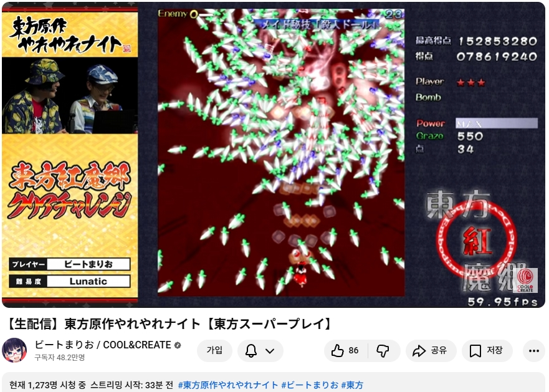
Task: Click the Lunatic difficulty label
Action: (88, 281)
